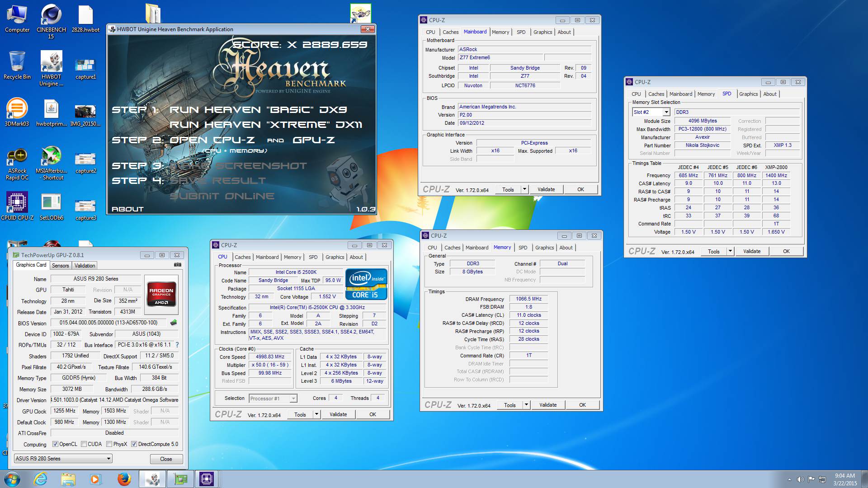The image size is (868, 488).
Task: Toggle the DirectCompute 5.0 checkbox
Action: point(134,444)
